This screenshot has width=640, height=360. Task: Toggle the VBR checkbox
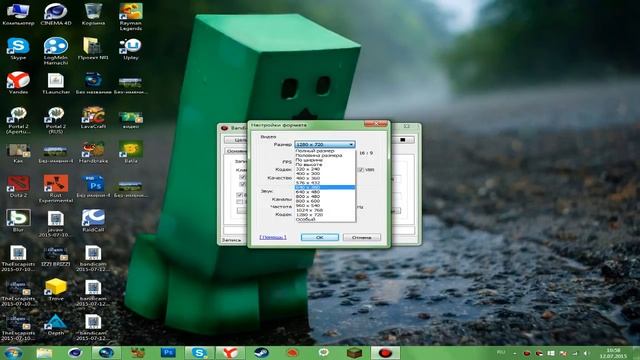point(361,169)
